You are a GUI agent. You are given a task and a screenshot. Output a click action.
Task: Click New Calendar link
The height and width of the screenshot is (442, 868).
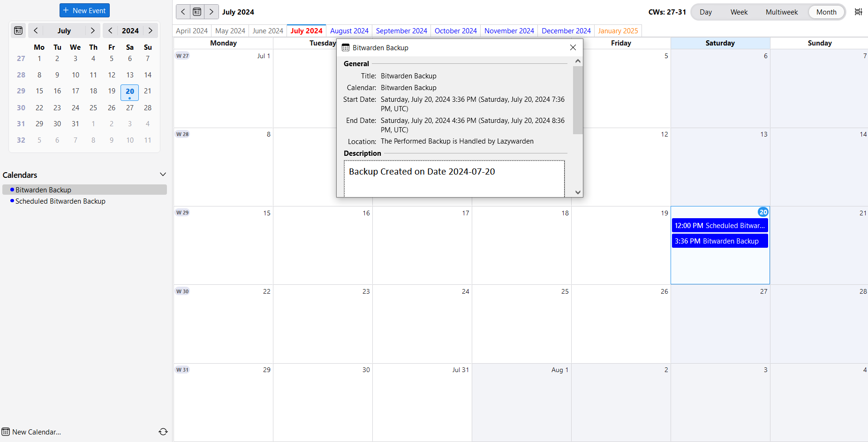(31, 432)
